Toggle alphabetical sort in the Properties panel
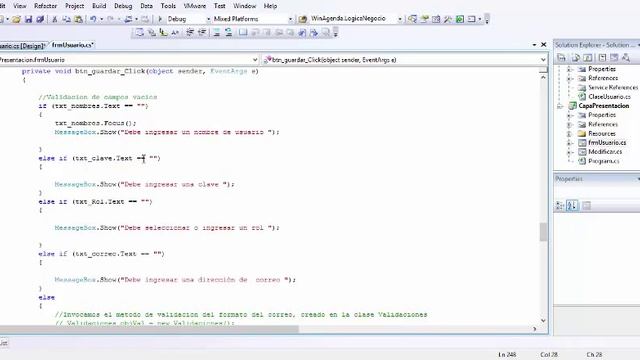The height and width of the screenshot is (360, 640). tap(572, 206)
